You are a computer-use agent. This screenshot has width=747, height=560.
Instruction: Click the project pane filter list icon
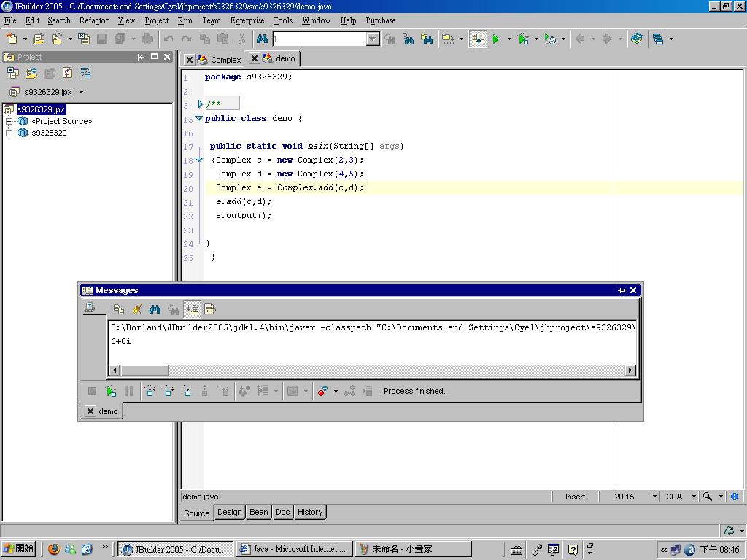tap(86, 73)
